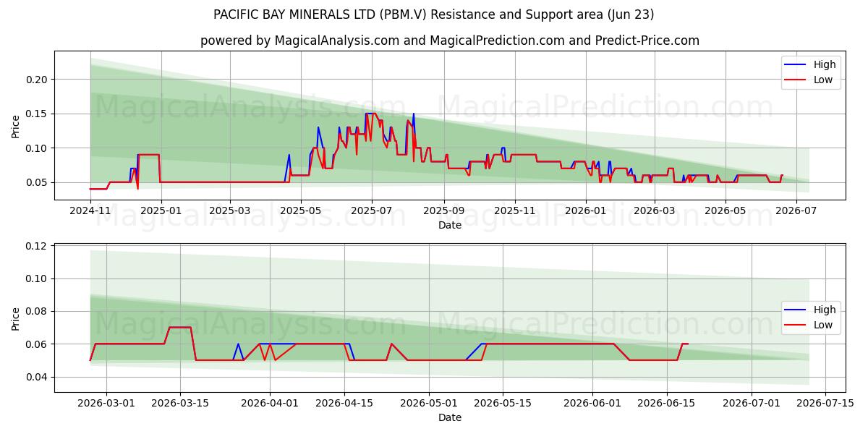Viewport: 868px width, 434px height.
Task: Click the 0.20 price tick in top chart
Action: pyautogui.click(x=36, y=80)
